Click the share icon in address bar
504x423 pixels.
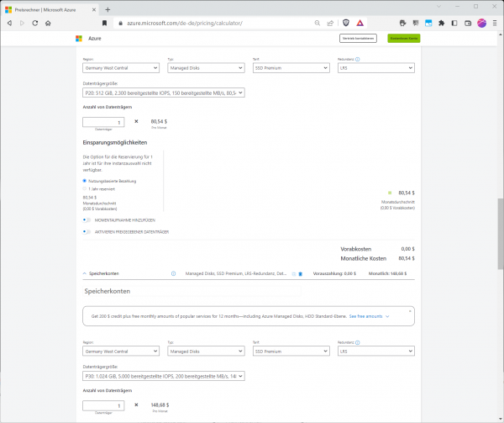click(x=330, y=24)
